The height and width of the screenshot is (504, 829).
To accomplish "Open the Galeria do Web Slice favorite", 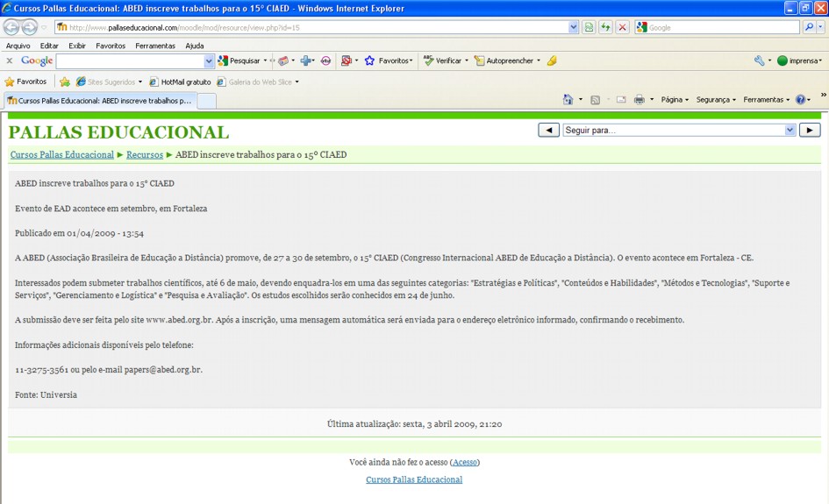I will tap(258, 82).
